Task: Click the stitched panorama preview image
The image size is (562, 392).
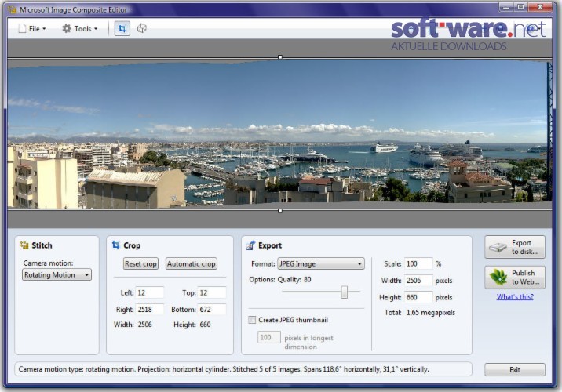Action: [279, 134]
